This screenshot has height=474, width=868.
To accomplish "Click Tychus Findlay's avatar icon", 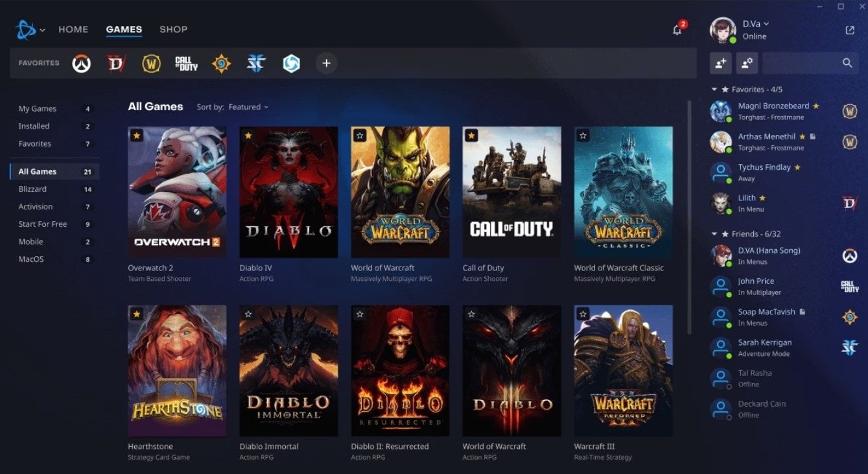I will point(721,172).
